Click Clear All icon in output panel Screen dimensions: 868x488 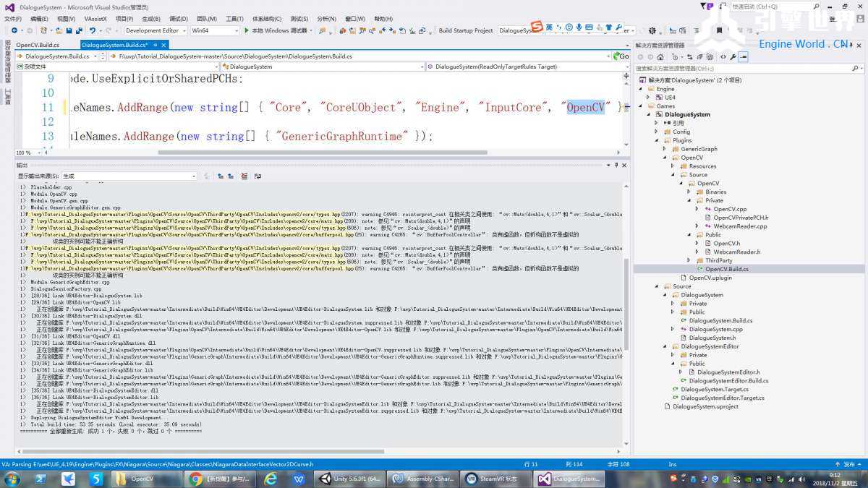point(244,176)
